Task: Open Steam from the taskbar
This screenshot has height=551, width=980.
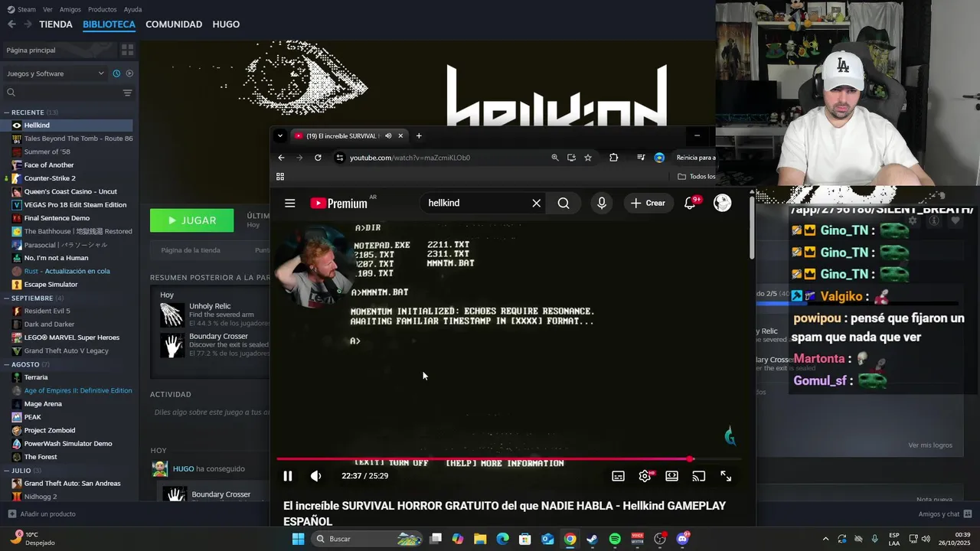Action: (x=592, y=539)
